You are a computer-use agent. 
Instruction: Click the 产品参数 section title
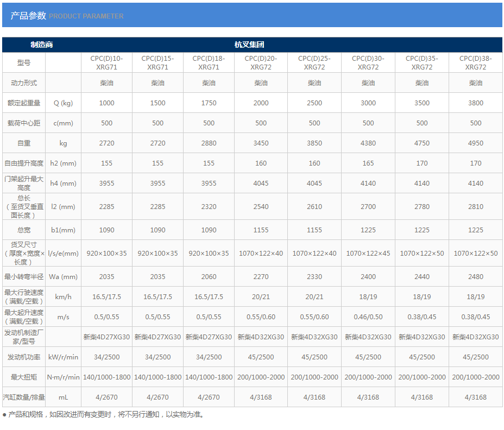pyautogui.click(x=28, y=16)
